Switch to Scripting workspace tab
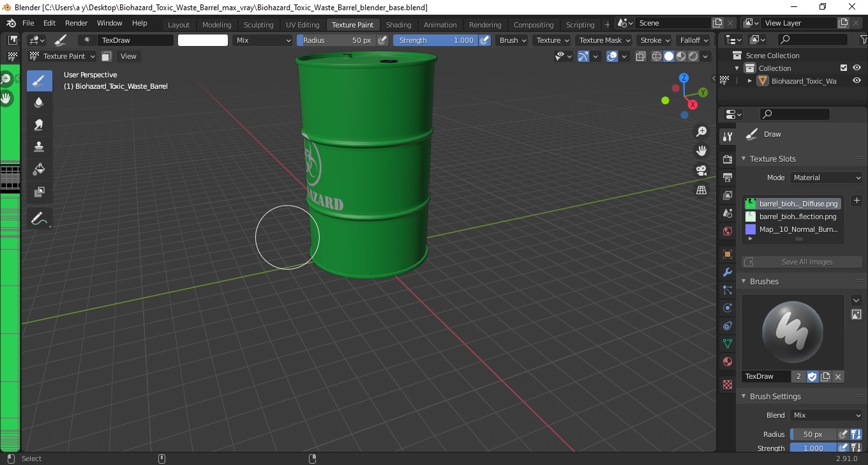 pos(580,24)
